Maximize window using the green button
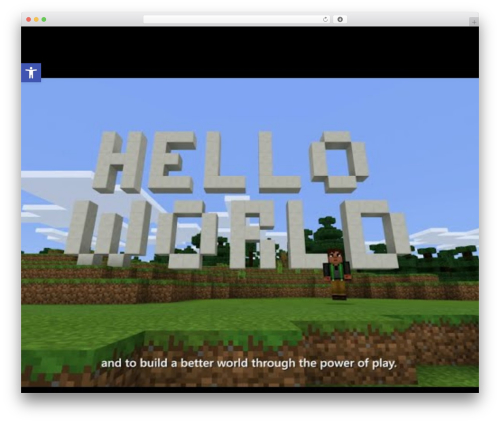 (x=44, y=20)
